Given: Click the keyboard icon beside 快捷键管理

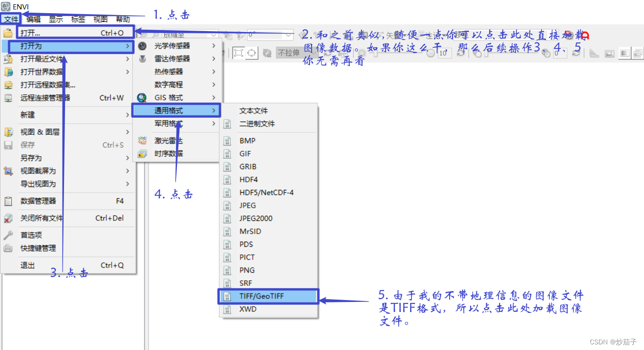Looking at the screenshot, I should pos(8,248).
